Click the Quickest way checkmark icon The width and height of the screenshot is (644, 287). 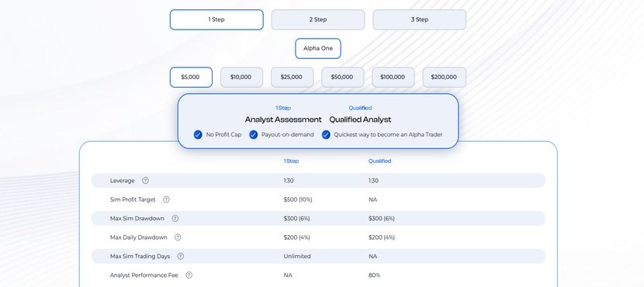tap(326, 135)
